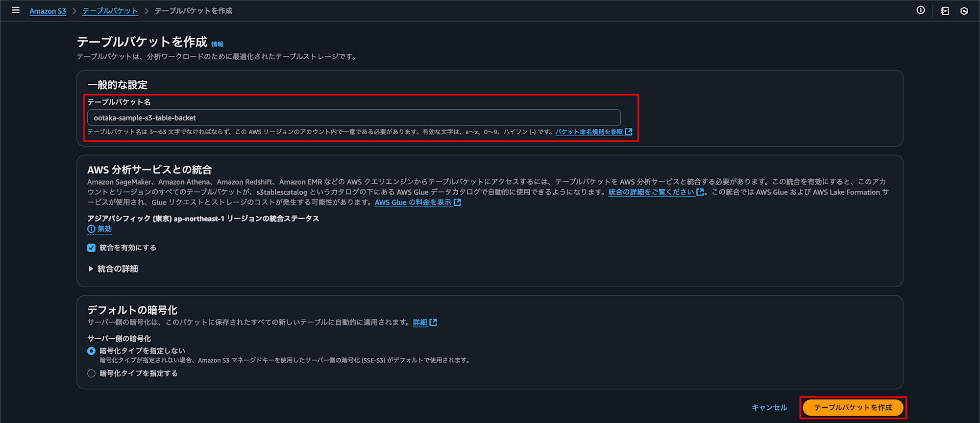Click the デフォルトの暗号化 section heading
980x423 pixels.
click(132, 310)
